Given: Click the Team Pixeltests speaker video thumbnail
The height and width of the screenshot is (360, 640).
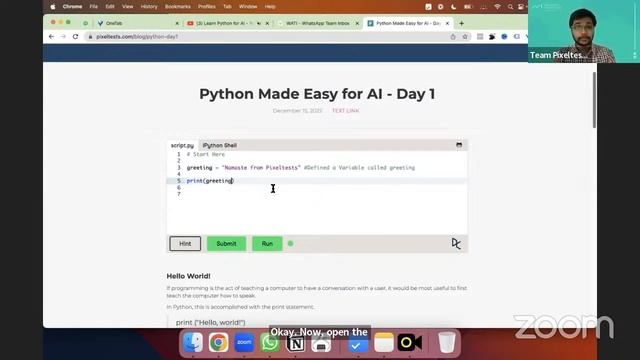Looking at the screenshot, I should coord(584,31).
